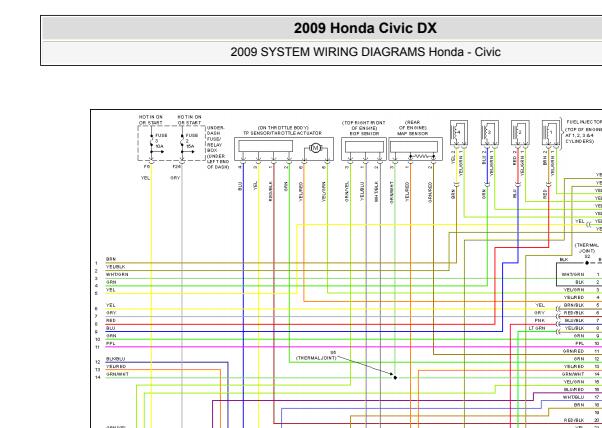This screenshot has height=428, width=602.
Task: Click the 'S5 (THERMAL JOINT)' label
Action: (316, 355)
